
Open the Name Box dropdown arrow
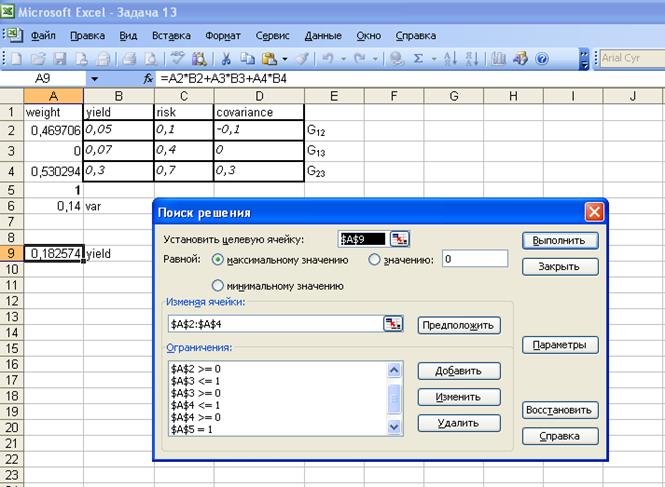pos(95,78)
